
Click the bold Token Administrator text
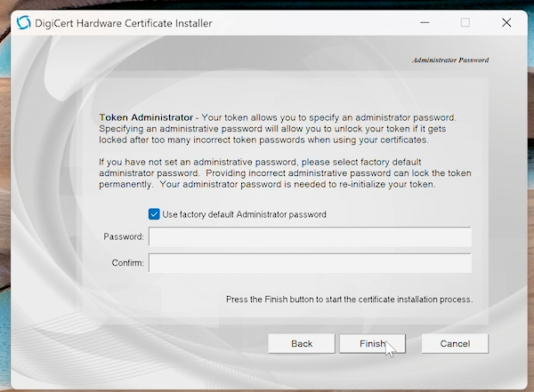pos(149,117)
